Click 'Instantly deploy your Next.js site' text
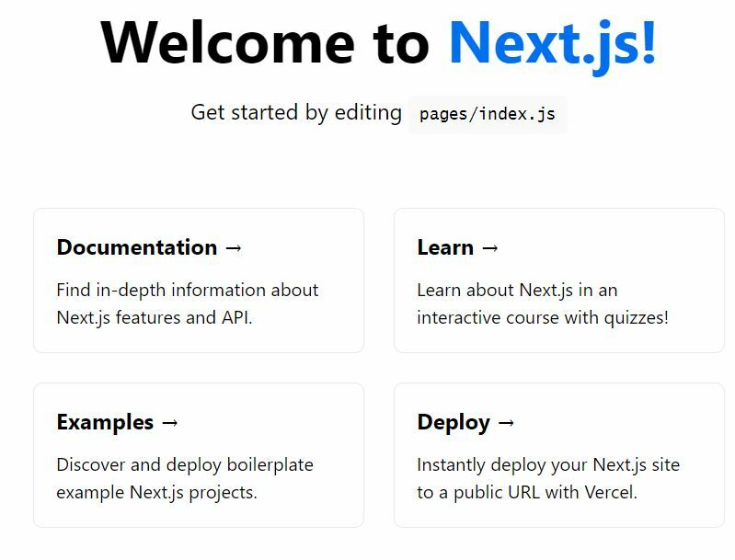The width and height of the screenshot is (735, 560). point(548,465)
